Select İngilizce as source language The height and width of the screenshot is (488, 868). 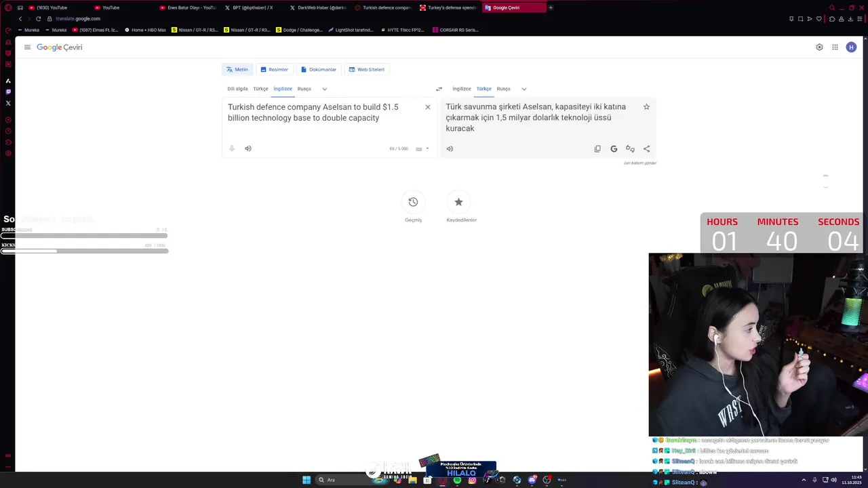click(x=283, y=89)
